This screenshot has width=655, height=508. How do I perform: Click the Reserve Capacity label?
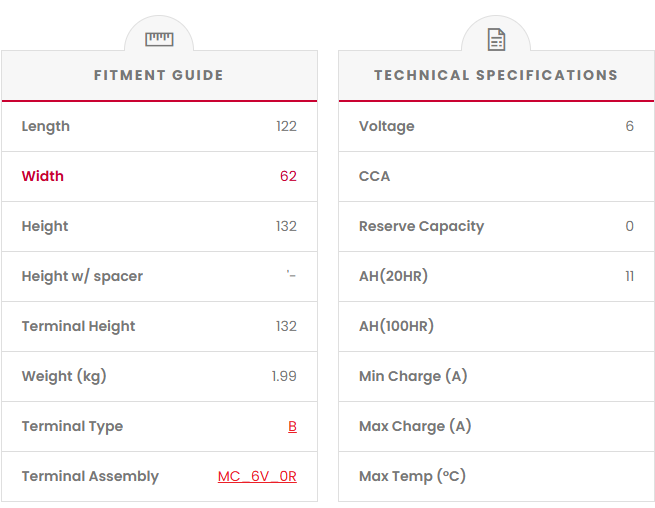click(421, 226)
